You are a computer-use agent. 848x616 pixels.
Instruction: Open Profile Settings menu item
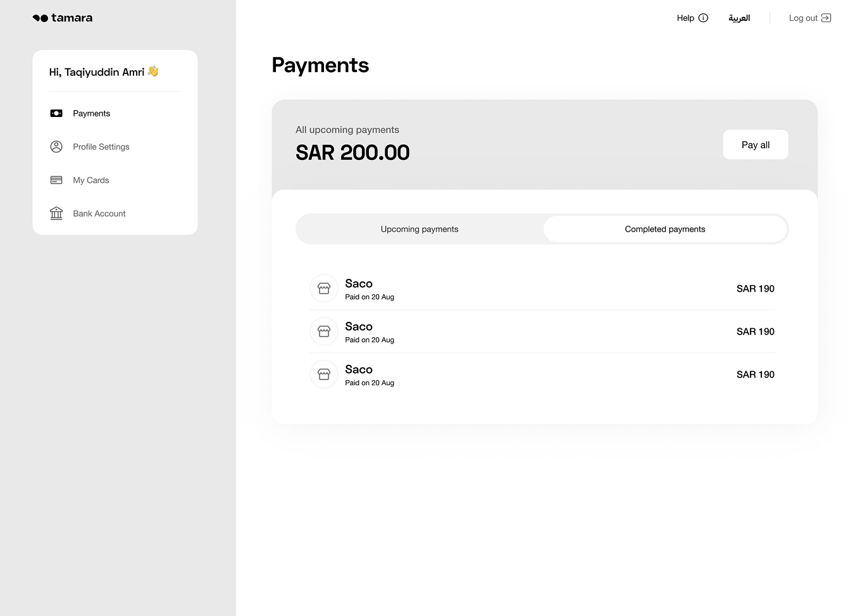101,147
